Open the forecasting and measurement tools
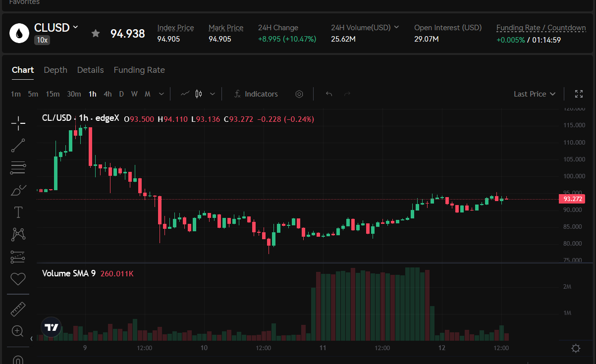The width and height of the screenshot is (596, 364). pos(18,257)
